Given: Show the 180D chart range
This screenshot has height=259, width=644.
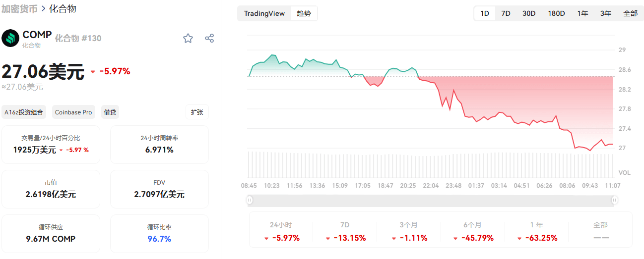Looking at the screenshot, I should tap(556, 13).
